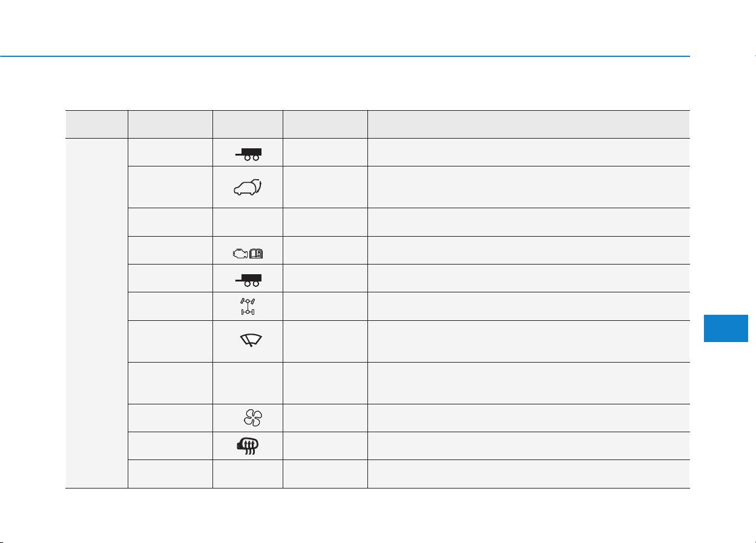
Task: Click the empty symbol cell between wiper and fan icons
Action: [x=248, y=383]
